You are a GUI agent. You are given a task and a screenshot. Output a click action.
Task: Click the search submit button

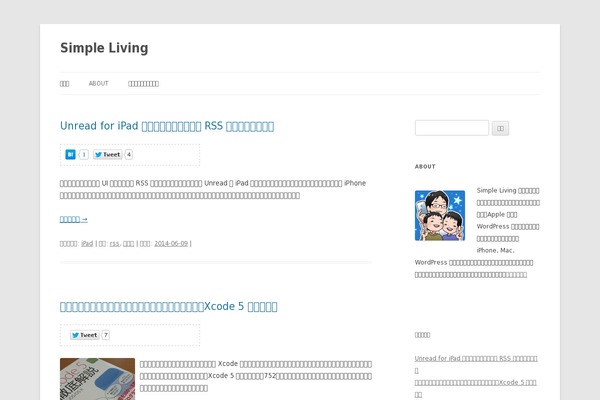(x=500, y=128)
